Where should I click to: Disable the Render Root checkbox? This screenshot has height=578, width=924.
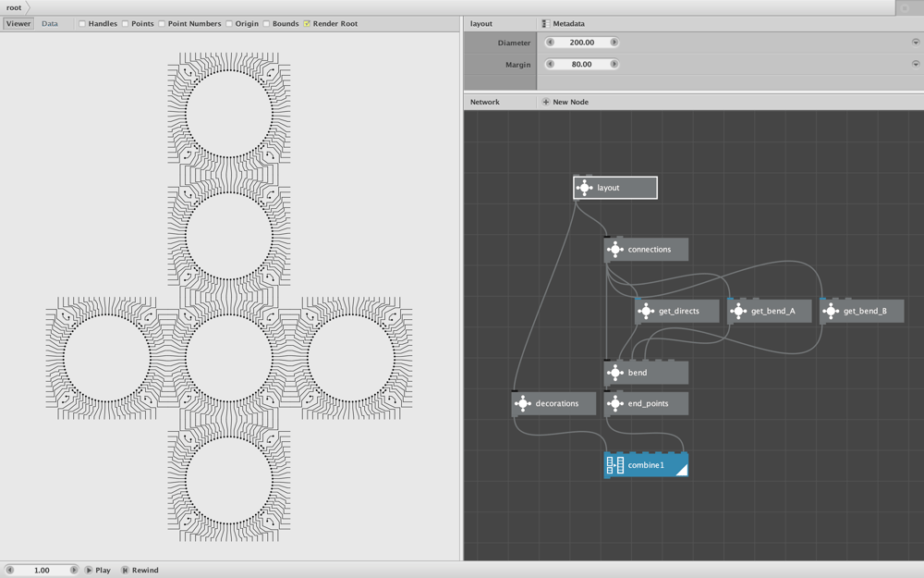point(307,24)
